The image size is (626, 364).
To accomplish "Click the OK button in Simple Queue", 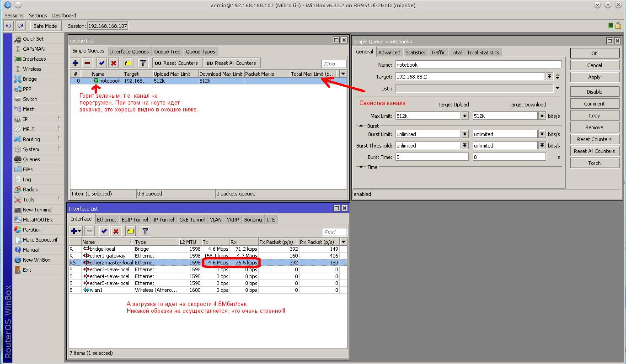I will 594,53.
